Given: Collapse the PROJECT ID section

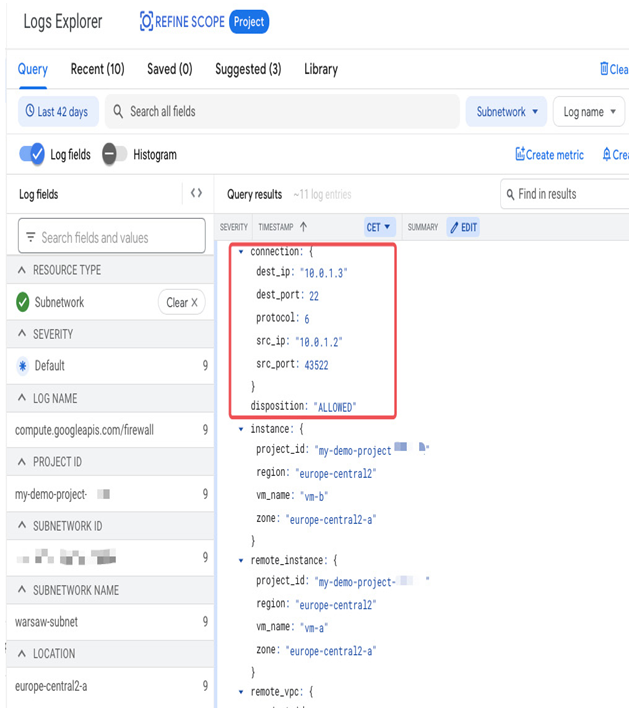Looking at the screenshot, I should click(21, 462).
